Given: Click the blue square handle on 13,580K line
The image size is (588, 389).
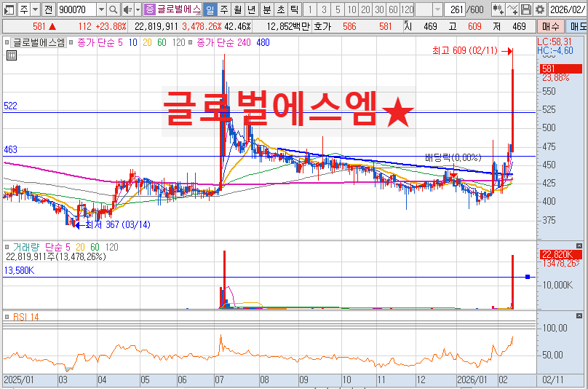Looking at the screenshot, I should point(528,277).
